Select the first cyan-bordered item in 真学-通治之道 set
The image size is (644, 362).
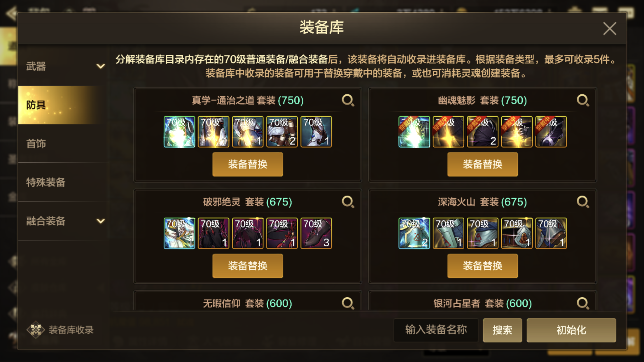point(179,132)
